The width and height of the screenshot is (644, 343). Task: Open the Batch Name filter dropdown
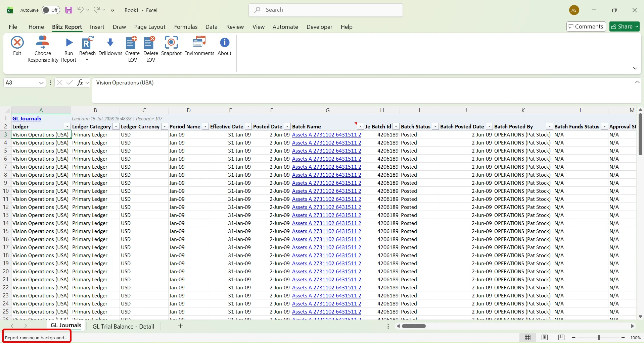(x=360, y=126)
